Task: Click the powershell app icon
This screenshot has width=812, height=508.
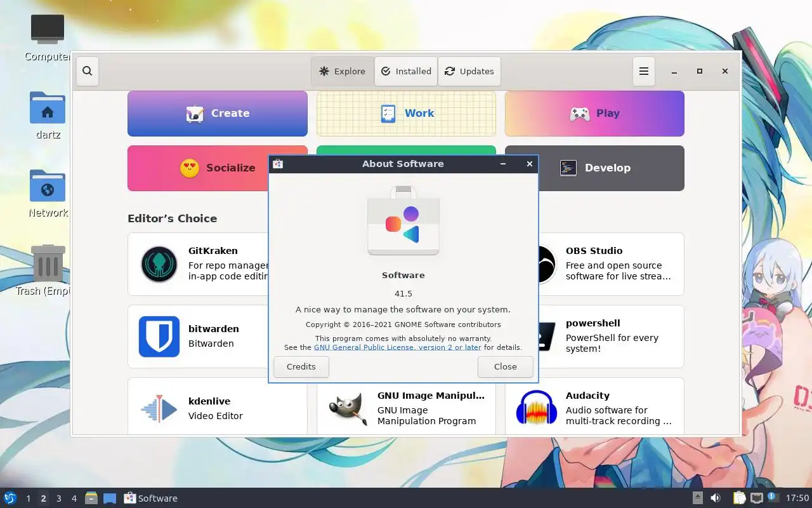Action: (x=547, y=337)
